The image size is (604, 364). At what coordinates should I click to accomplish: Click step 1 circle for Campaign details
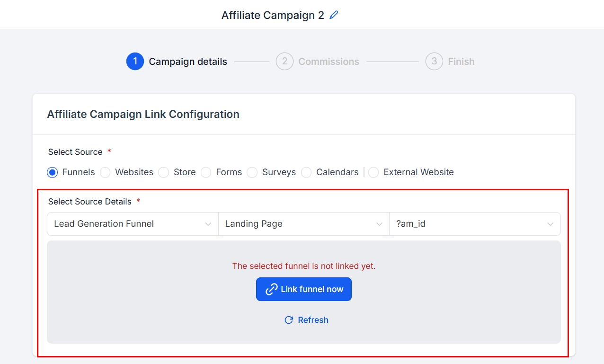click(x=135, y=62)
